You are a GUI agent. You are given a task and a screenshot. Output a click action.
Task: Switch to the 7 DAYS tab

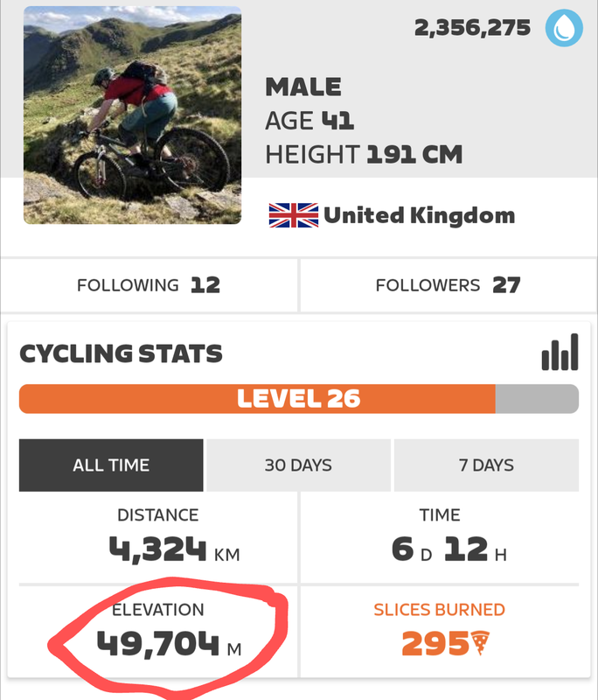coord(486,465)
